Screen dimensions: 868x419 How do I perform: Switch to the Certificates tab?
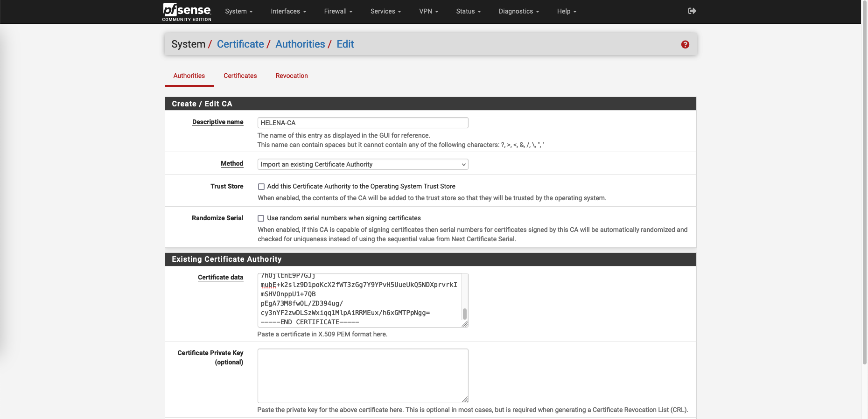pos(240,76)
